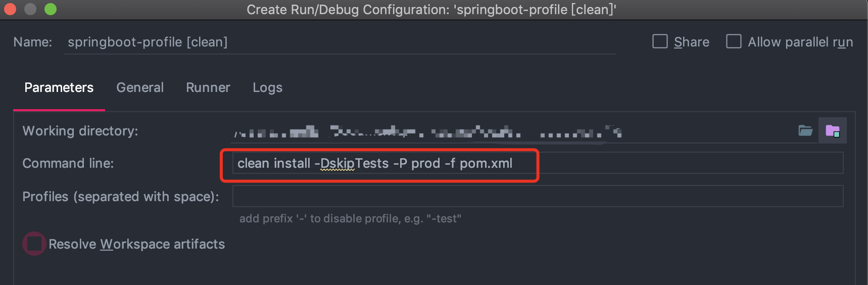Open the Runner tab

point(208,88)
